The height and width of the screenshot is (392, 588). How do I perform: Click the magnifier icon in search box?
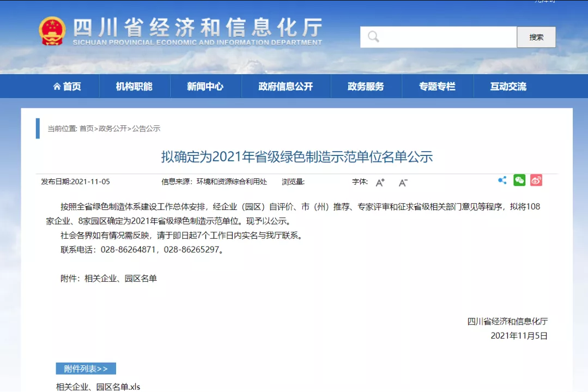(373, 37)
